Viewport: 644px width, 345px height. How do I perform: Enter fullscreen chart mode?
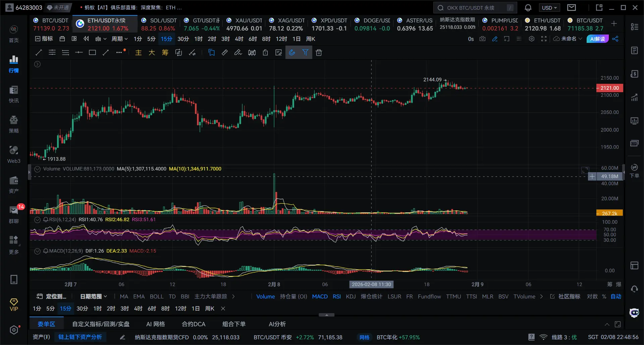pos(544,39)
